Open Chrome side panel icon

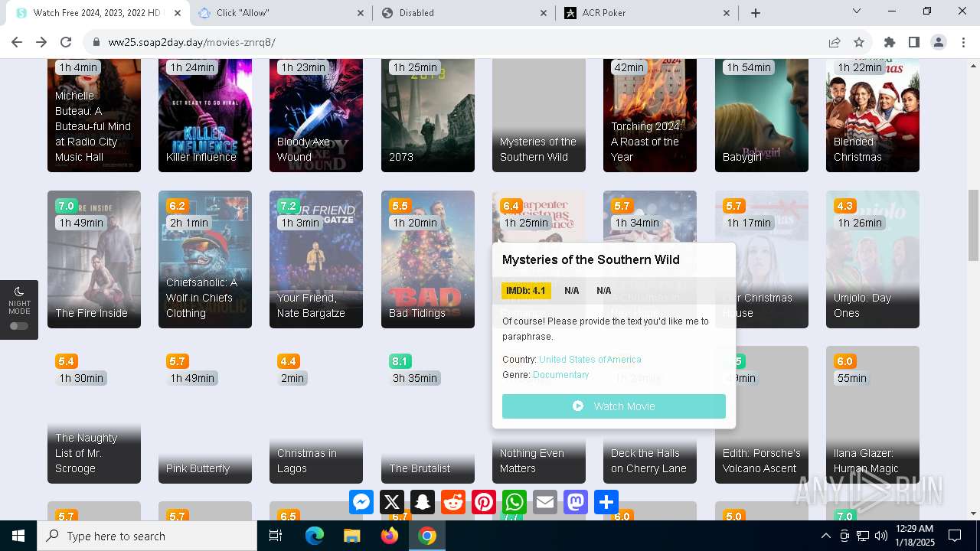(x=914, y=42)
